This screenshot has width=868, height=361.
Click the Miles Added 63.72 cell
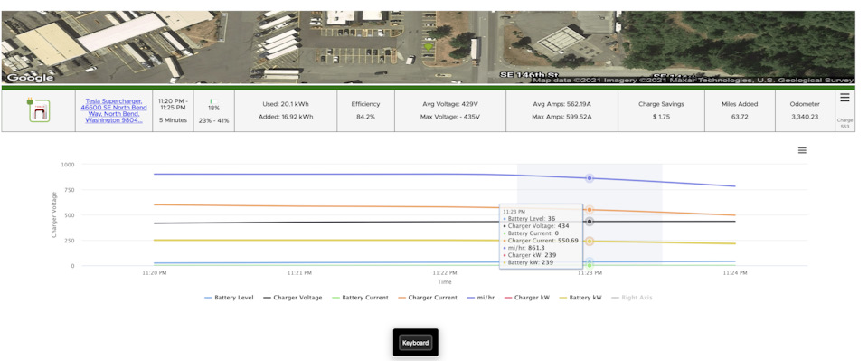coord(740,110)
